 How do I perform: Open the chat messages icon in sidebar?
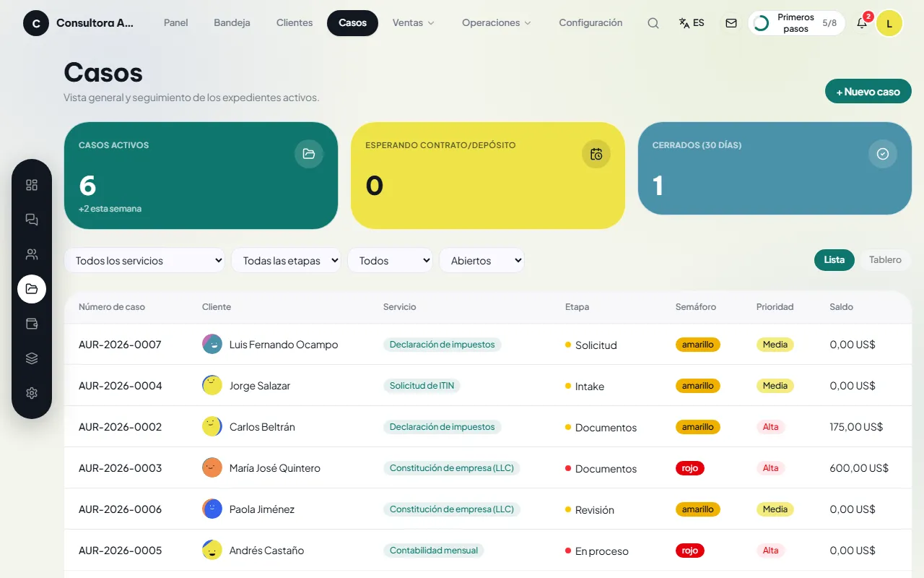(32, 220)
